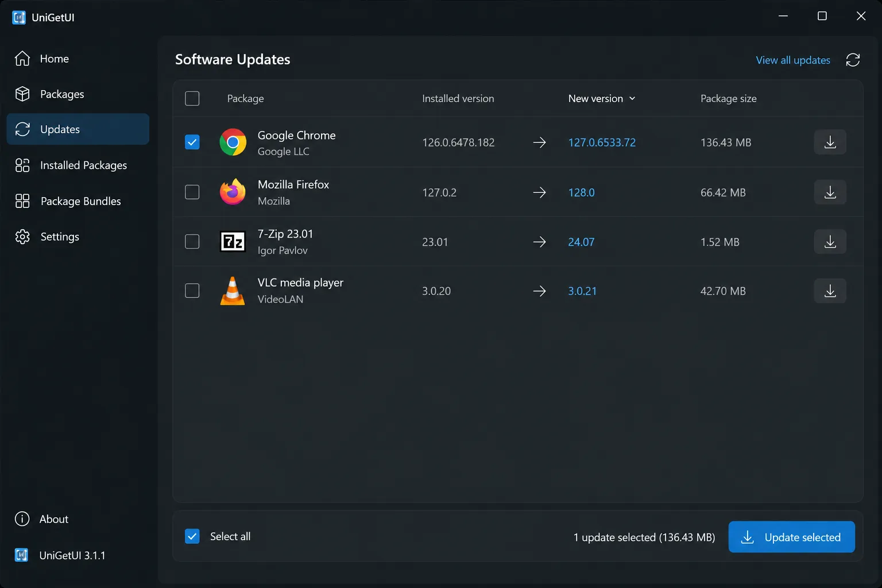Toggle the header select-all checkbox
Image resolution: width=882 pixels, height=588 pixels.
(192, 98)
